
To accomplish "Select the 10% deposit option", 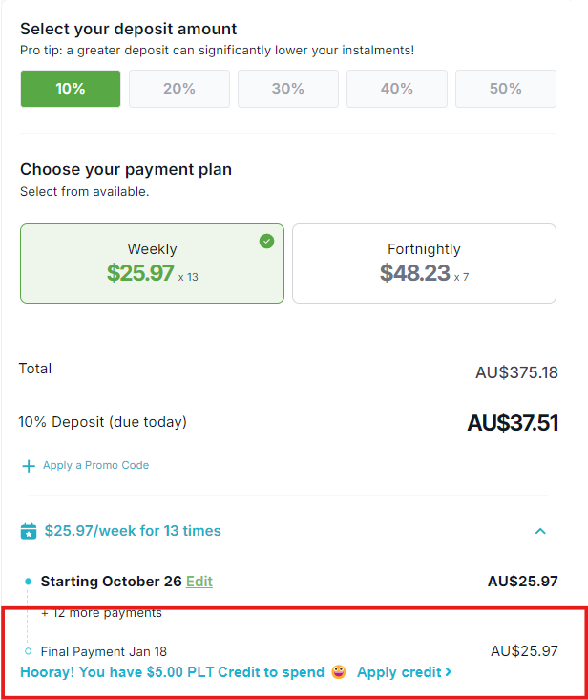I will click(71, 89).
